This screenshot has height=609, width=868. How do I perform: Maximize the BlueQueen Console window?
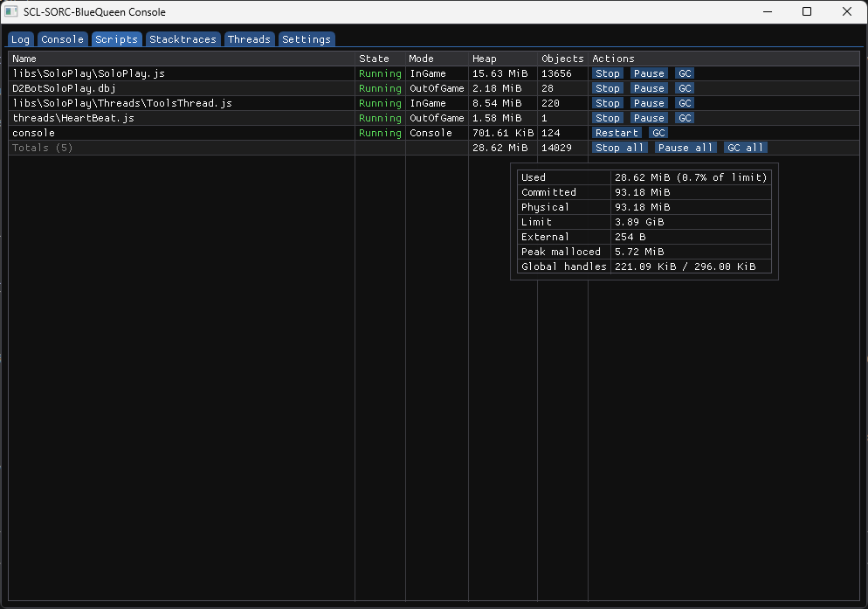[807, 11]
